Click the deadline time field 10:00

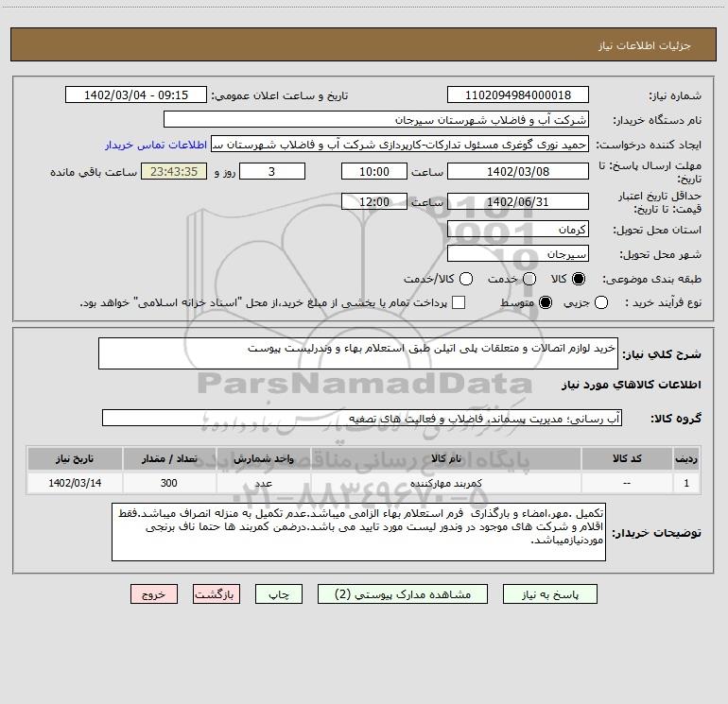point(374,171)
